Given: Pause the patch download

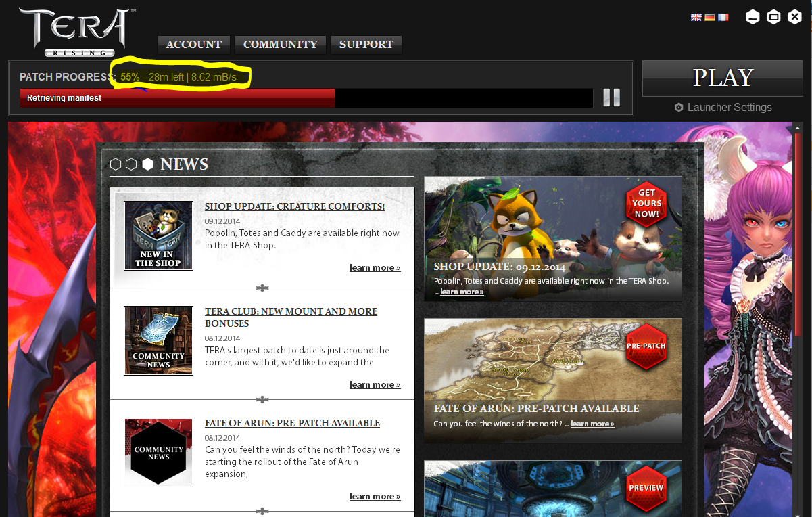Looking at the screenshot, I should [611, 97].
